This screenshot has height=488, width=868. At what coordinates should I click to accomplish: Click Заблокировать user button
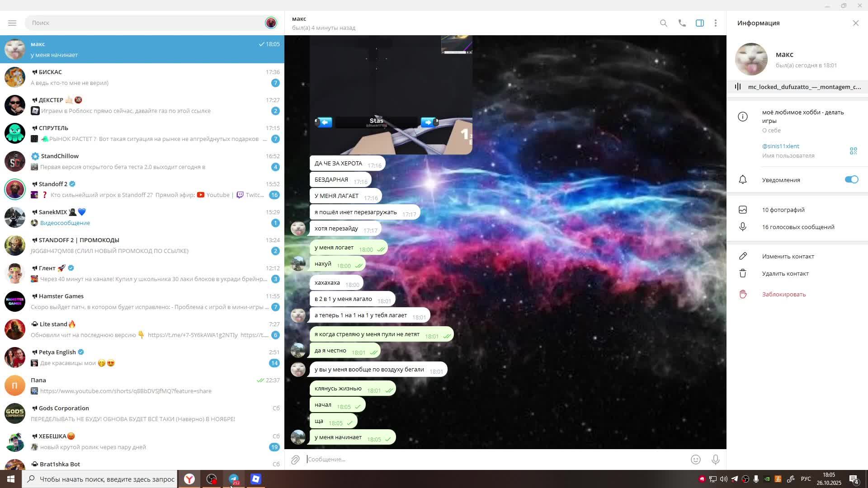click(783, 294)
